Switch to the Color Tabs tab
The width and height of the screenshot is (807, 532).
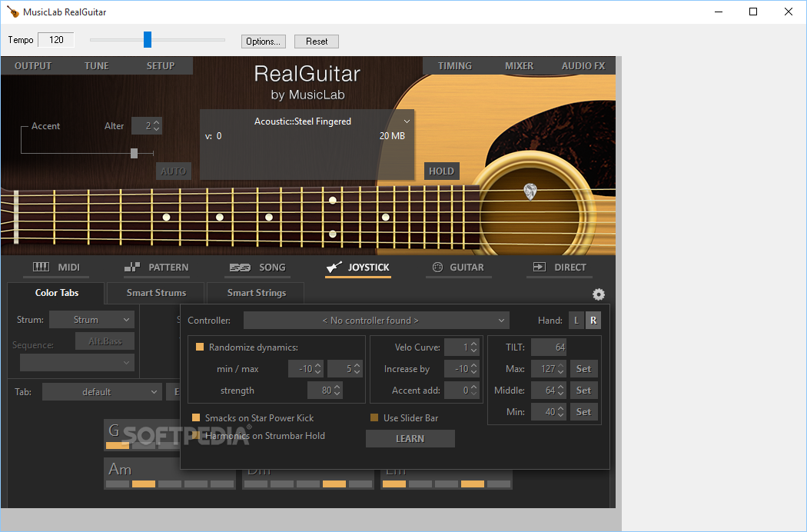57,292
